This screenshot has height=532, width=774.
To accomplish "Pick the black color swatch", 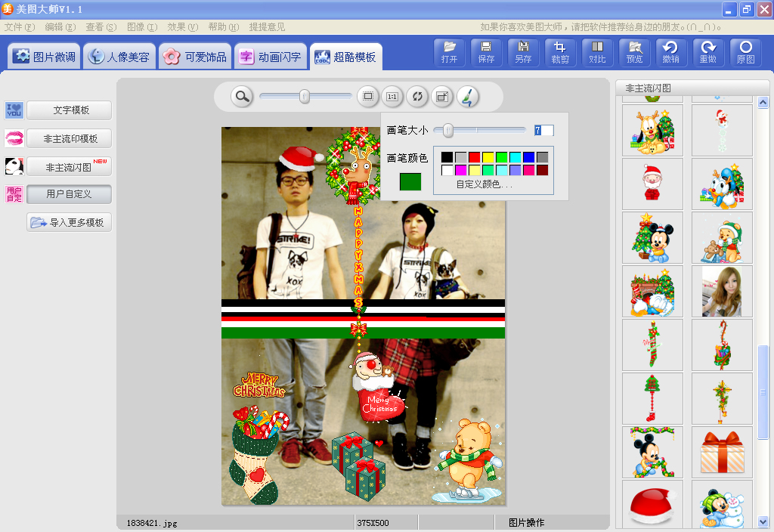I will click(x=447, y=157).
